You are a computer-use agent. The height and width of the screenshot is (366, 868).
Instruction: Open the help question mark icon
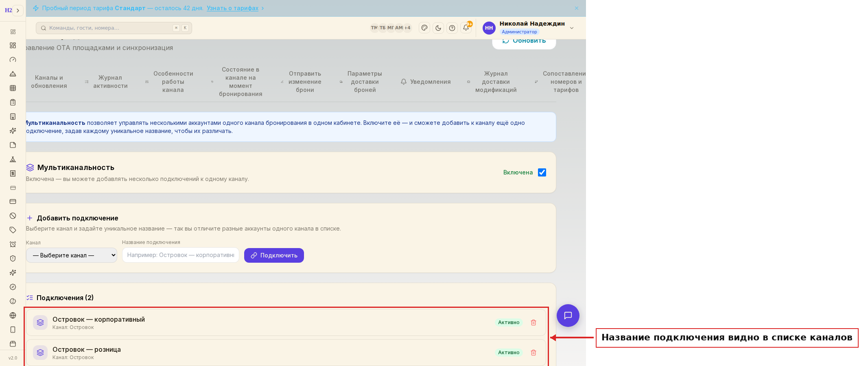pos(452,28)
